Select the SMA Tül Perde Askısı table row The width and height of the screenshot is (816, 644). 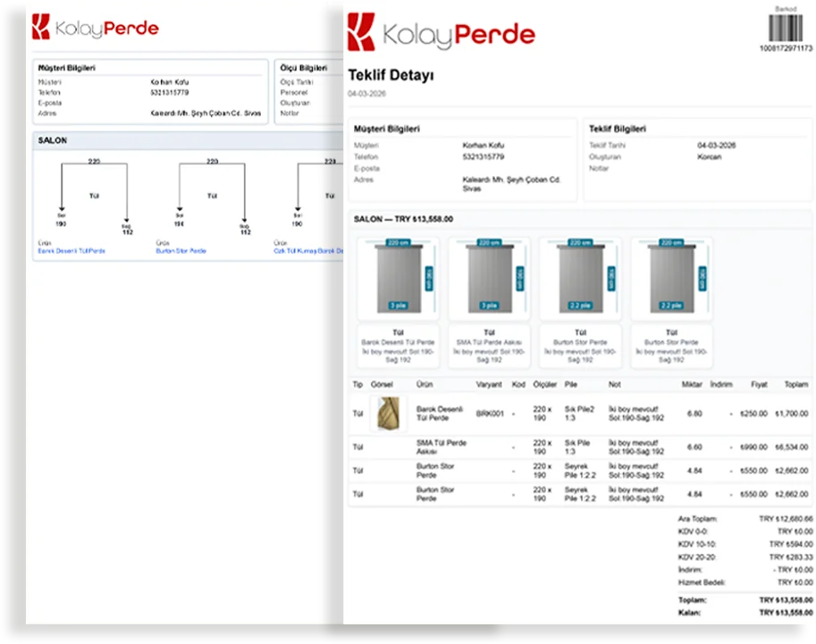coord(580,447)
